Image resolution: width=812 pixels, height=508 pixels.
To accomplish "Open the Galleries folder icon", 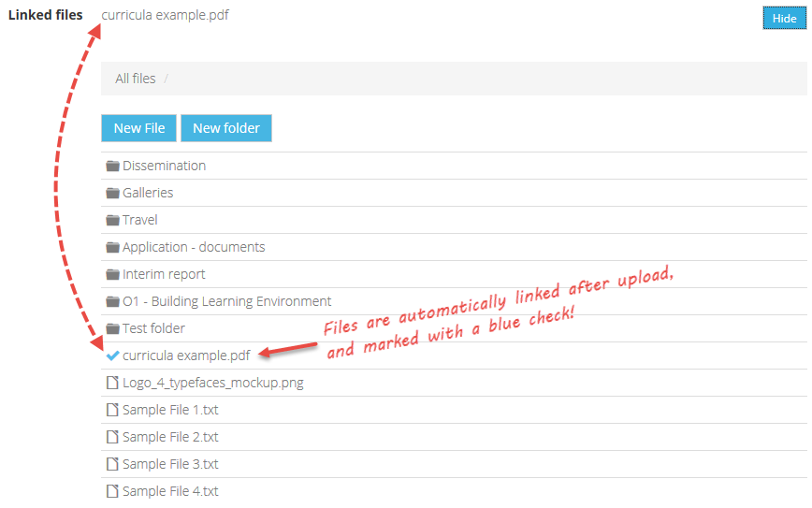I will click(x=112, y=193).
